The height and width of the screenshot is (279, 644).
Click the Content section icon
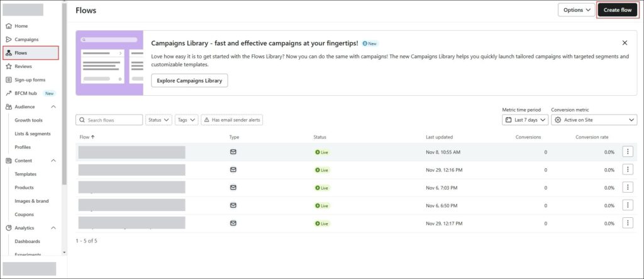9,161
